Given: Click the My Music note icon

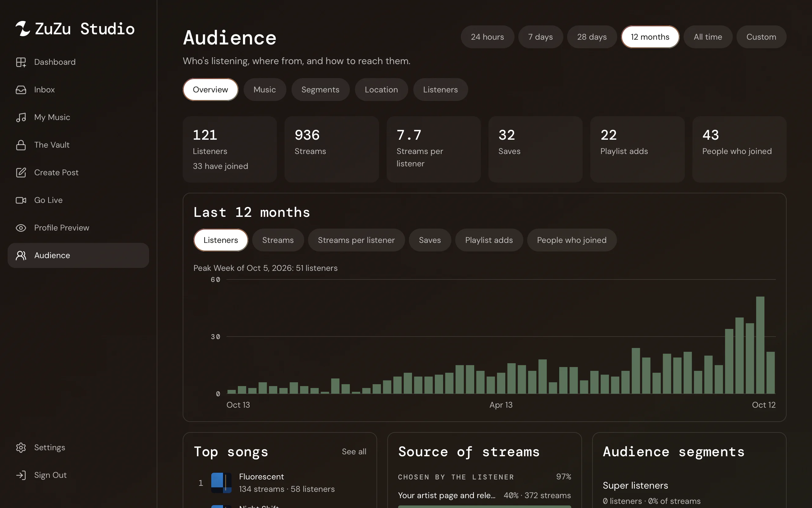Looking at the screenshot, I should pos(21,117).
